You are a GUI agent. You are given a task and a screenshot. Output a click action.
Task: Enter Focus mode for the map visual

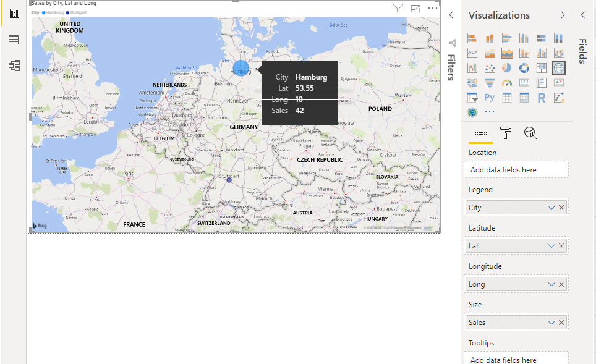[415, 9]
